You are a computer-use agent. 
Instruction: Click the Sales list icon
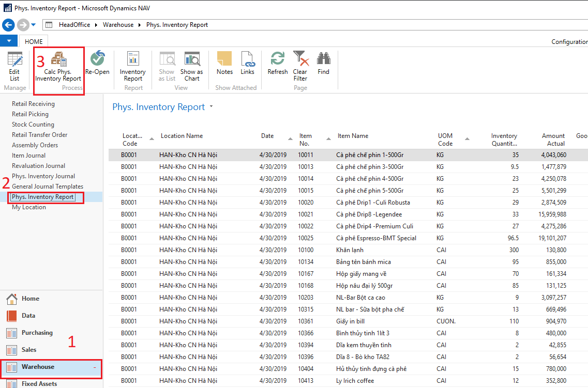point(11,350)
